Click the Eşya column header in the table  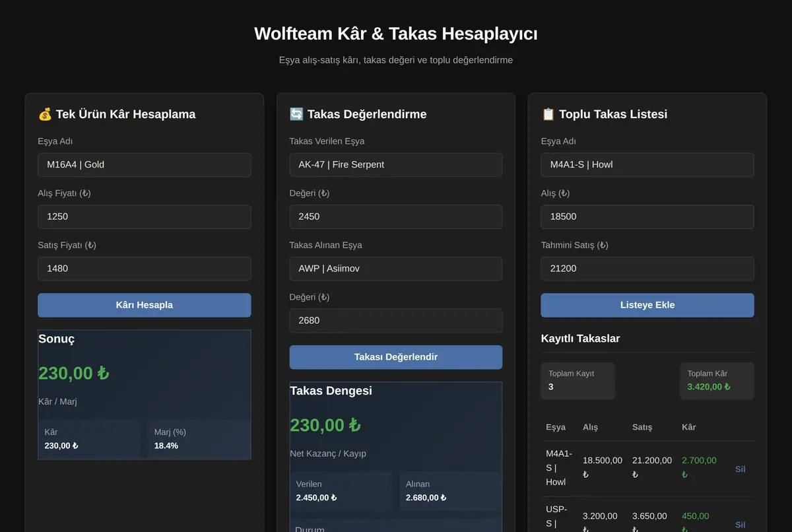(x=556, y=427)
